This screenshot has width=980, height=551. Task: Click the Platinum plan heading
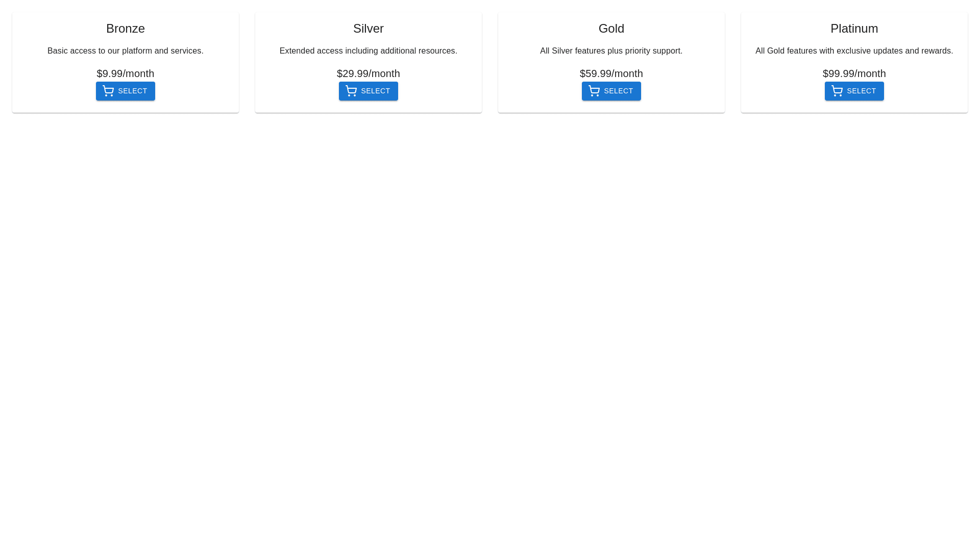(x=854, y=29)
